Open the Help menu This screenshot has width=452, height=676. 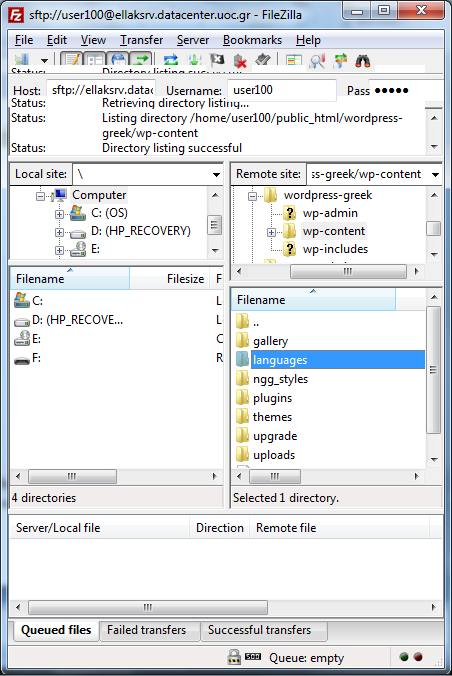pos(308,40)
